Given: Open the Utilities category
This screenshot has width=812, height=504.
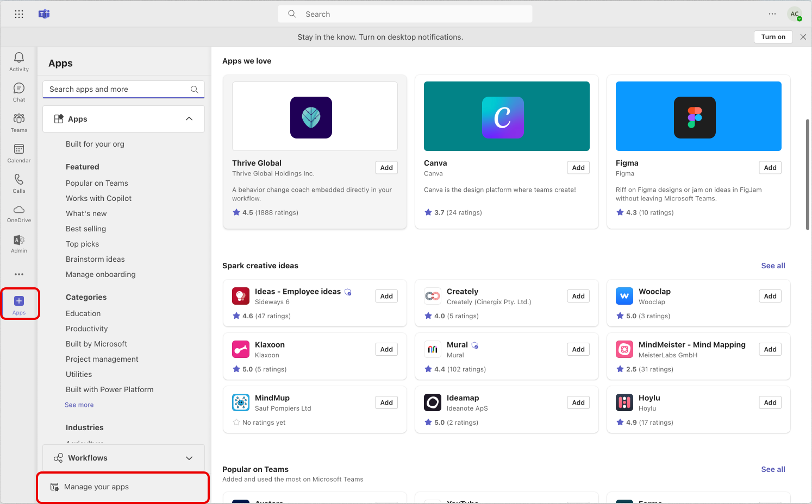Looking at the screenshot, I should pos(79,374).
